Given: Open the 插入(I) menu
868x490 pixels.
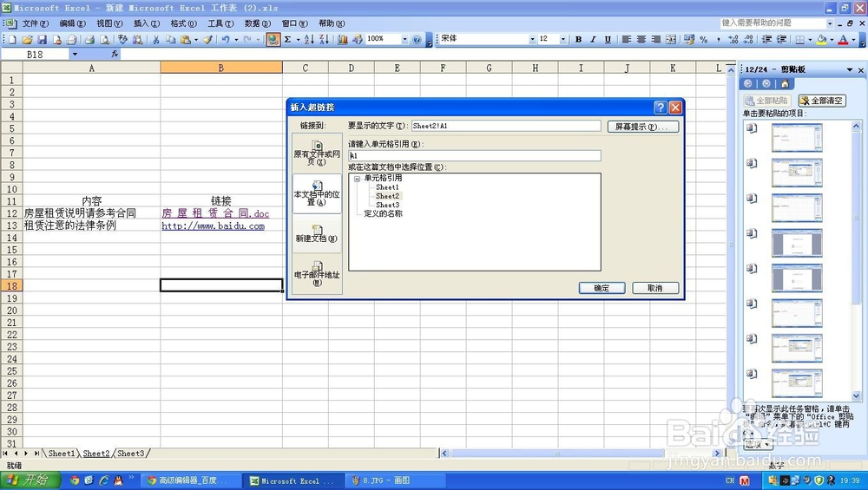Looking at the screenshot, I should point(146,23).
